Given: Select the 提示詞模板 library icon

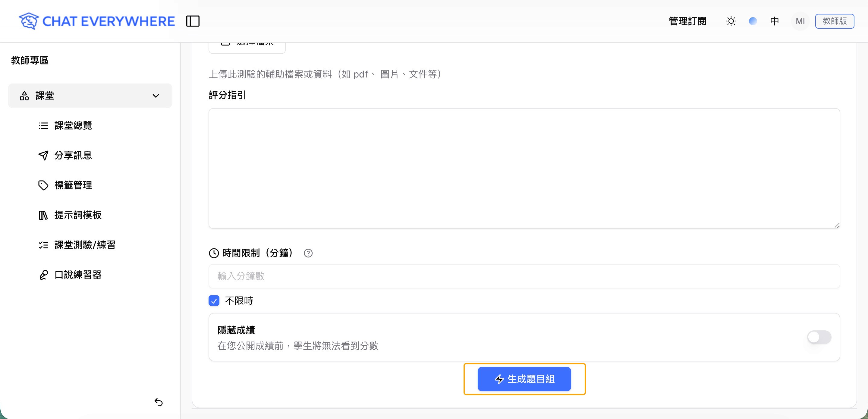Looking at the screenshot, I should (44, 215).
